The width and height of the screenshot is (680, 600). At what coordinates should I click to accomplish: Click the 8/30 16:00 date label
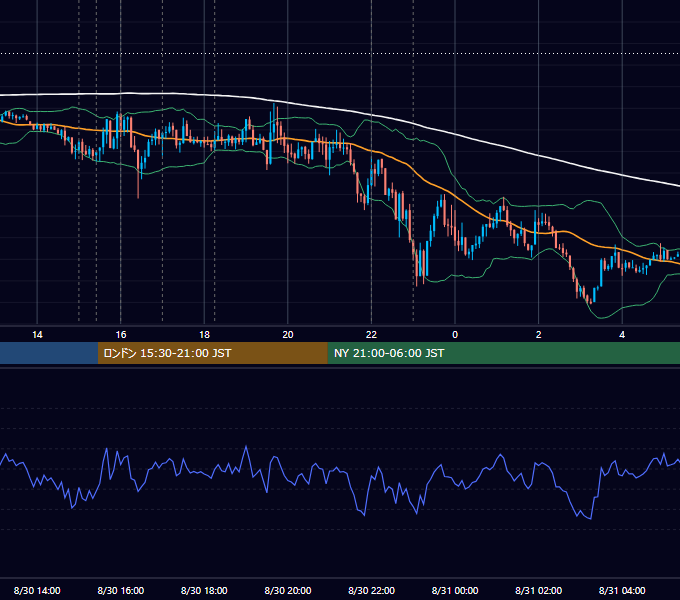coord(121,590)
